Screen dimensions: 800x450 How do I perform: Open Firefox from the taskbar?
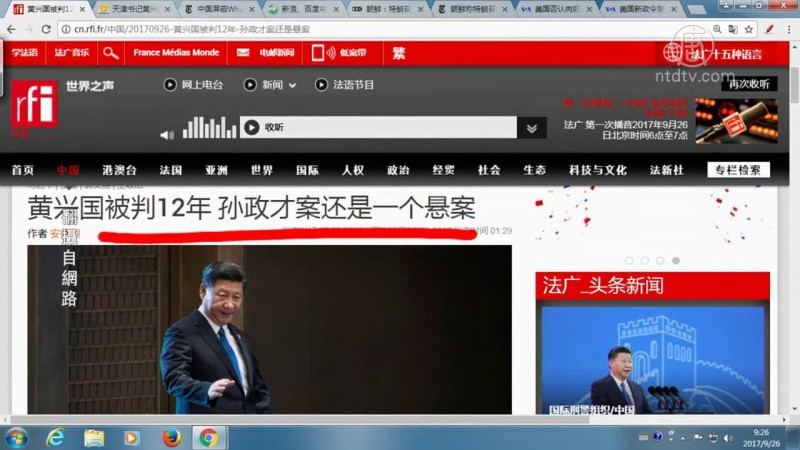pos(171,437)
